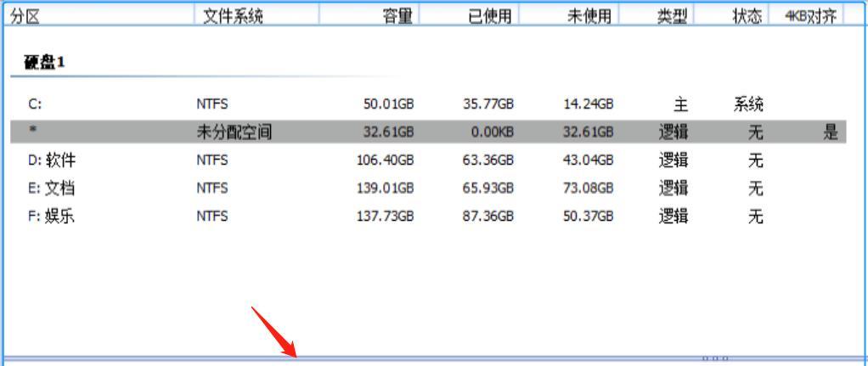Click the 是 4KB alignment cell

(831, 132)
